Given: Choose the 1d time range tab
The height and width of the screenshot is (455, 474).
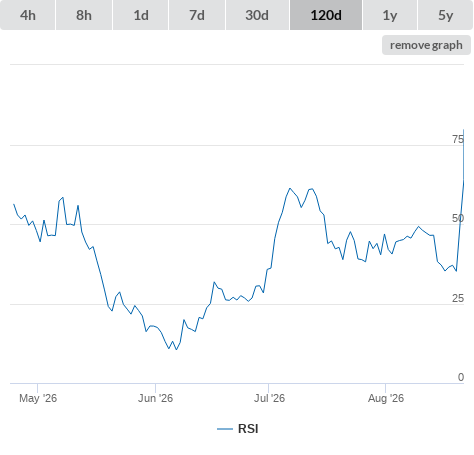Looking at the screenshot, I should (x=141, y=15).
